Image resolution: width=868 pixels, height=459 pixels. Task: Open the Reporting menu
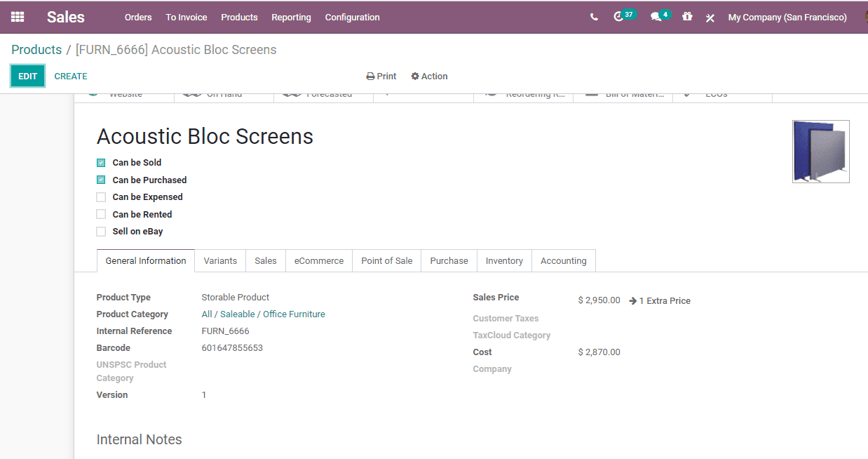click(291, 18)
